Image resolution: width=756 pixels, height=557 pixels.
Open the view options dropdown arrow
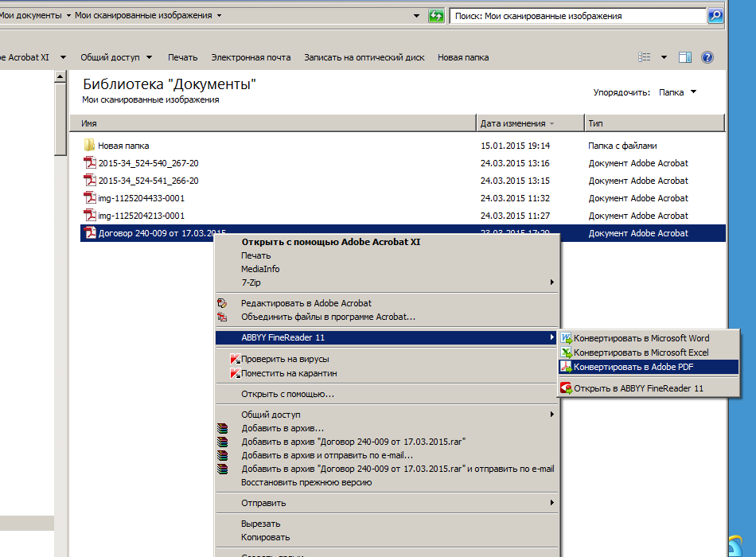tap(664, 57)
